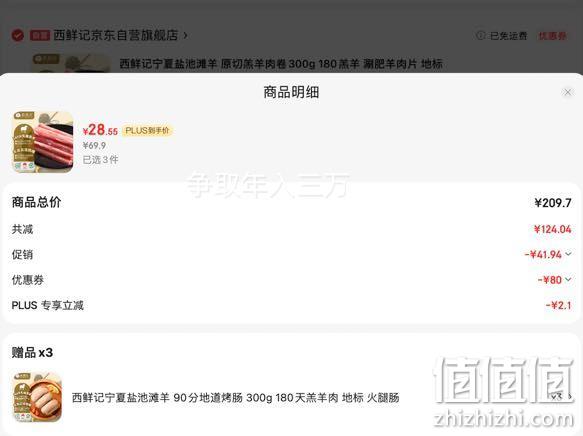Click the gift item 90分地道烤肠 title
The width and height of the screenshot is (583, 436).
235,398
